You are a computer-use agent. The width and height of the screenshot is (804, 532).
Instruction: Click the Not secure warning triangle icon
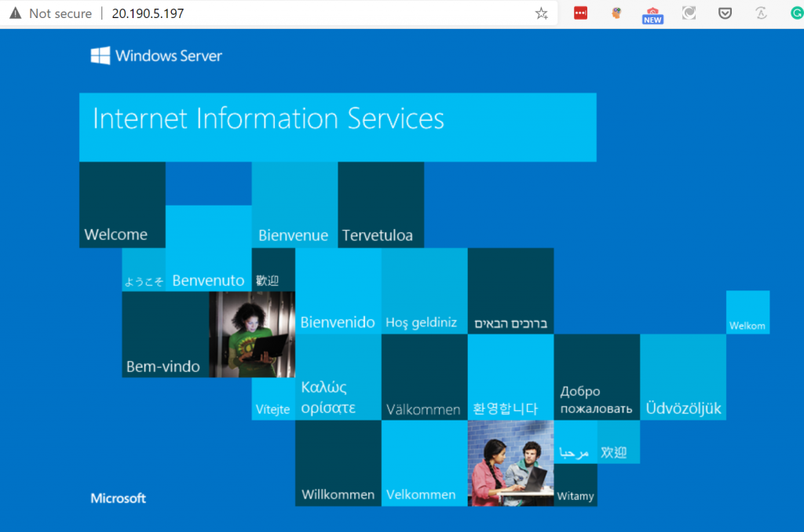16,13
